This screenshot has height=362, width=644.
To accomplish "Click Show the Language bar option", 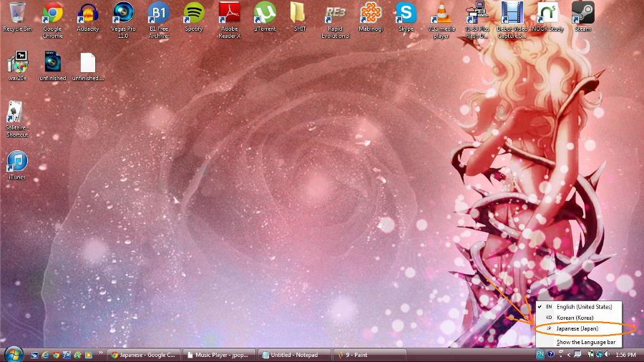I will [x=585, y=343].
